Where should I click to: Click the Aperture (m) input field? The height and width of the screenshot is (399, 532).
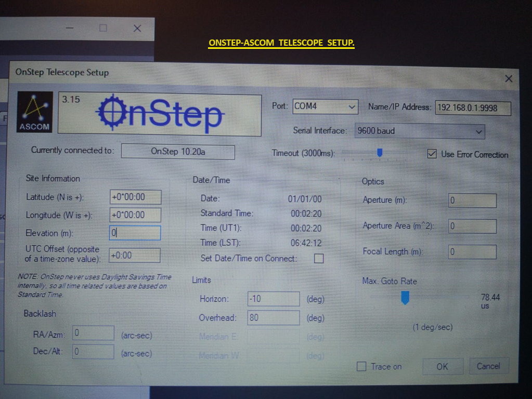click(x=472, y=201)
